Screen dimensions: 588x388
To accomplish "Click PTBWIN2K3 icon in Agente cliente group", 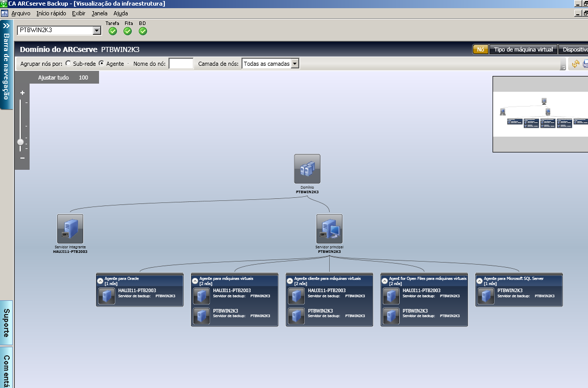I will (x=297, y=316).
